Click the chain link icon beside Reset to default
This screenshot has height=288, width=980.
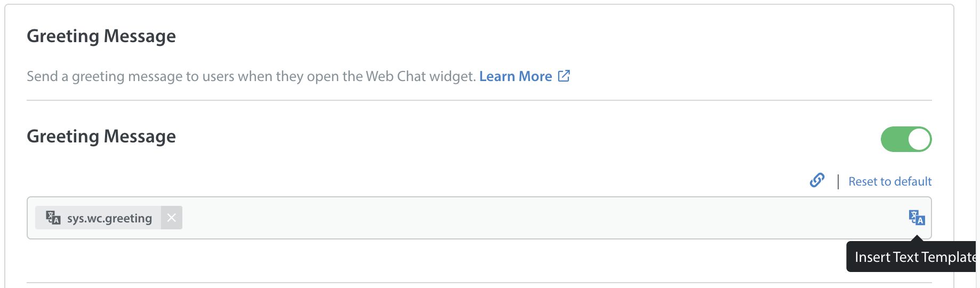817,181
